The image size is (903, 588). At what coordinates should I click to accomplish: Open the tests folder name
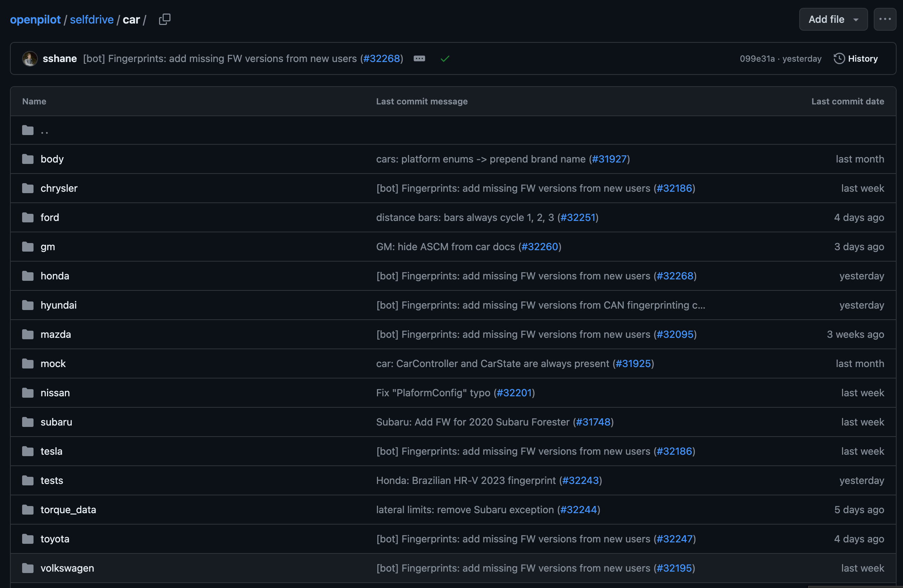[52, 480]
